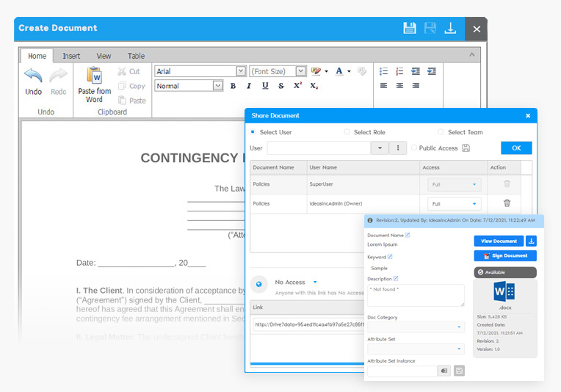
Task: Insert a bulleted list
Action: 383,71
